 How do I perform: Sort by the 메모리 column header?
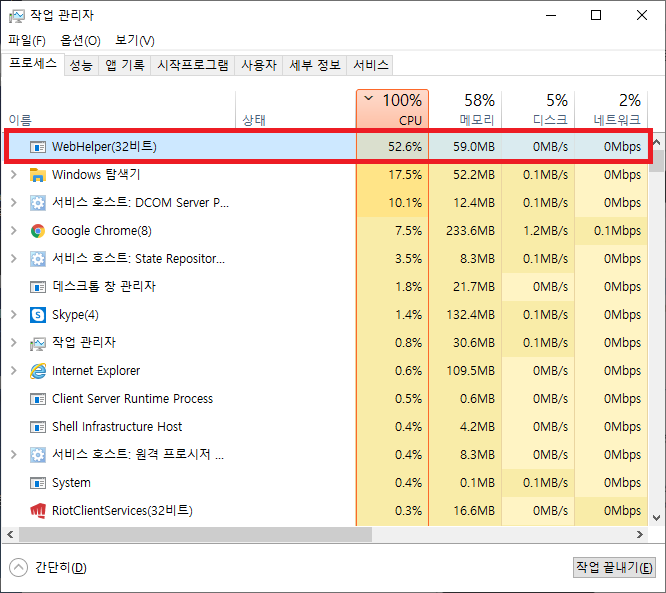pyautogui.click(x=466, y=109)
